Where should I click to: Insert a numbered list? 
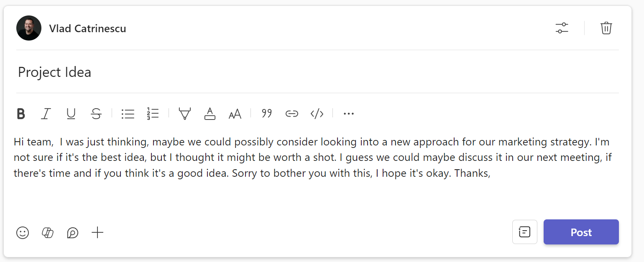pyautogui.click(x=153, y=114)
